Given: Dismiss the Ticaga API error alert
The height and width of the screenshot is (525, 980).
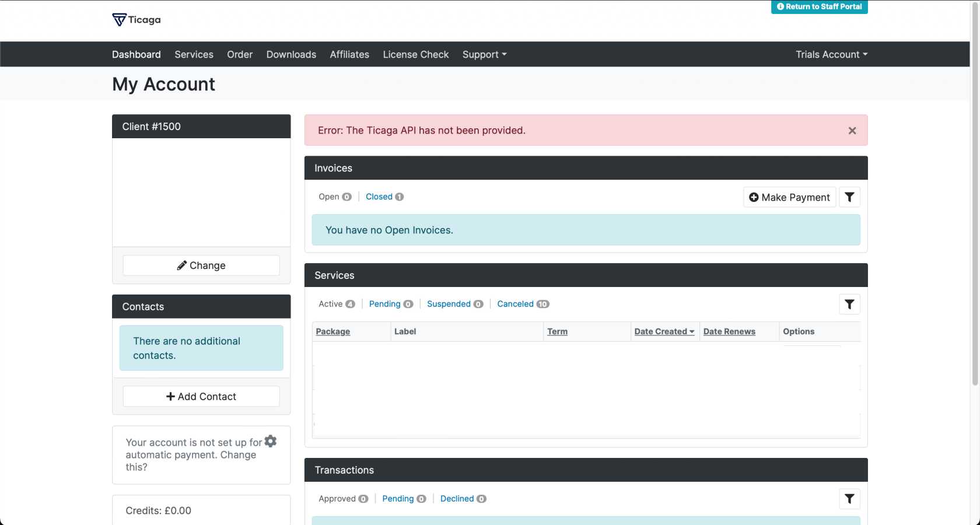Looking at the screenshot, I should 852,131.
